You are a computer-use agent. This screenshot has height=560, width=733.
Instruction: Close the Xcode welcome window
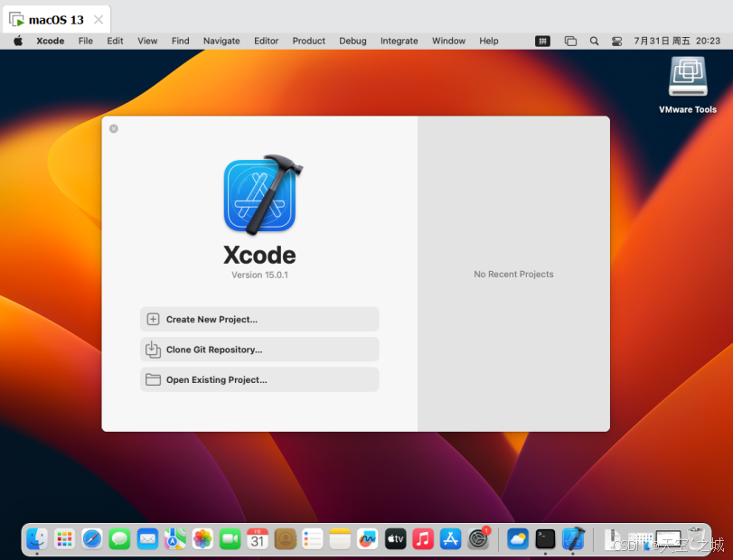pyautogui.click(x=114, y=128)
